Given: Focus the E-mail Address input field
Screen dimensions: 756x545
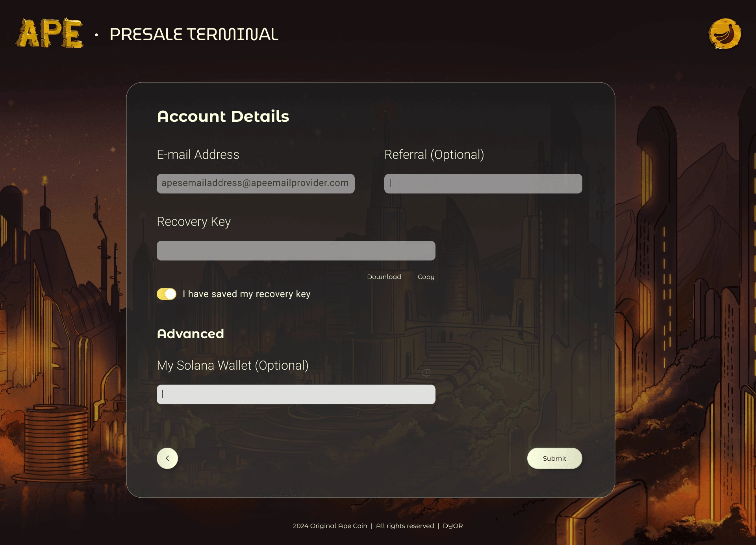Looking at the screenshot, I should pos(256,184).
